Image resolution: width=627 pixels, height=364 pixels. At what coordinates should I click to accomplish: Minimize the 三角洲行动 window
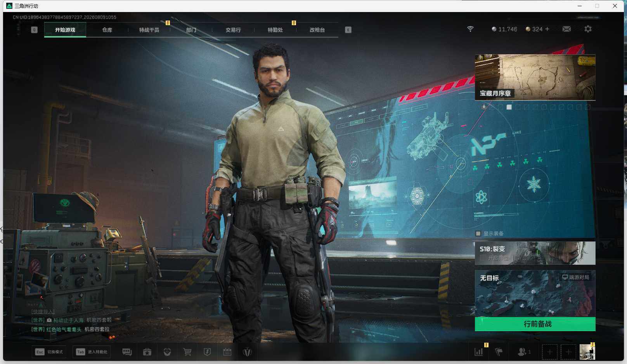pyautogui.click(x=580, y=6)
